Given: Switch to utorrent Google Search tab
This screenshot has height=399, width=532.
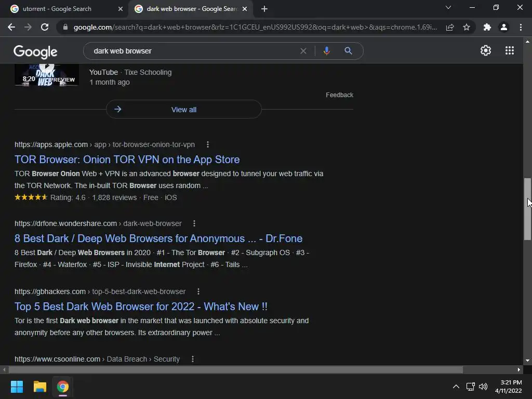Looking at the screenshot, I should (57, 9).
